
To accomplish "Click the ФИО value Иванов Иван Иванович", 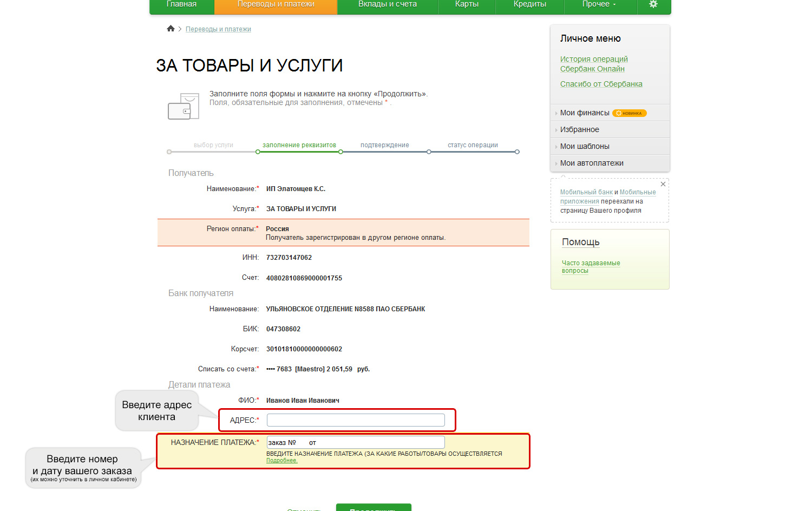I will tap(303, 401).
